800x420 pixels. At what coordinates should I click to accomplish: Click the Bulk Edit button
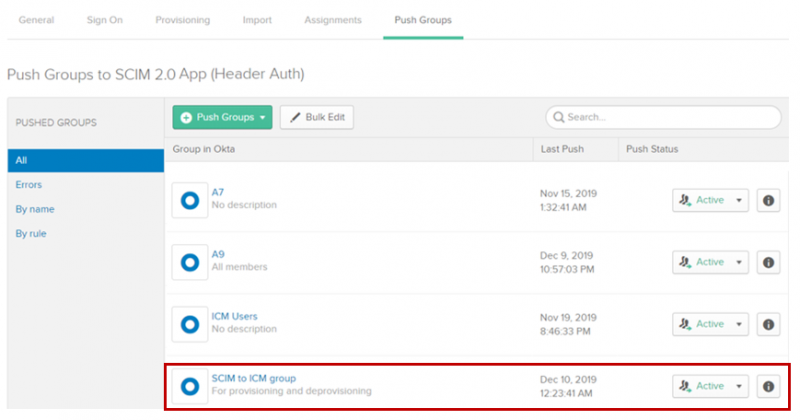pos(316,117)
